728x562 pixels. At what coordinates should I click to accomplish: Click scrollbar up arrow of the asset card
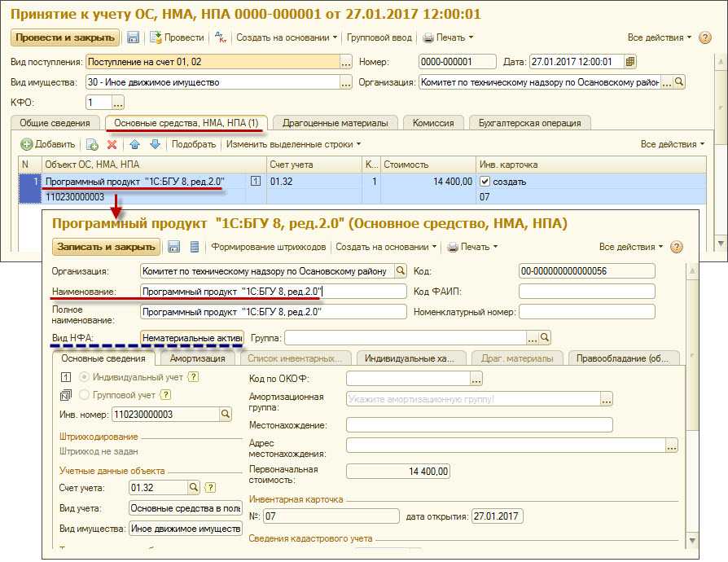[x=692, y=271]
